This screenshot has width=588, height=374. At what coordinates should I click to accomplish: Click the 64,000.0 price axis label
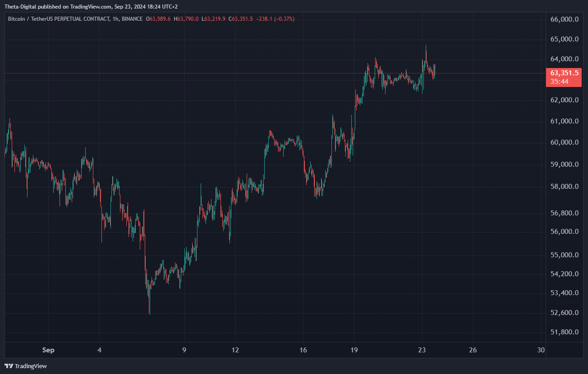pos(565,59)
